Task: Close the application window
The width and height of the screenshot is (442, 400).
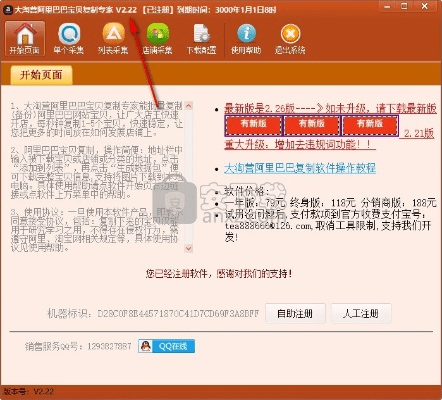Action: coord(425,6)
